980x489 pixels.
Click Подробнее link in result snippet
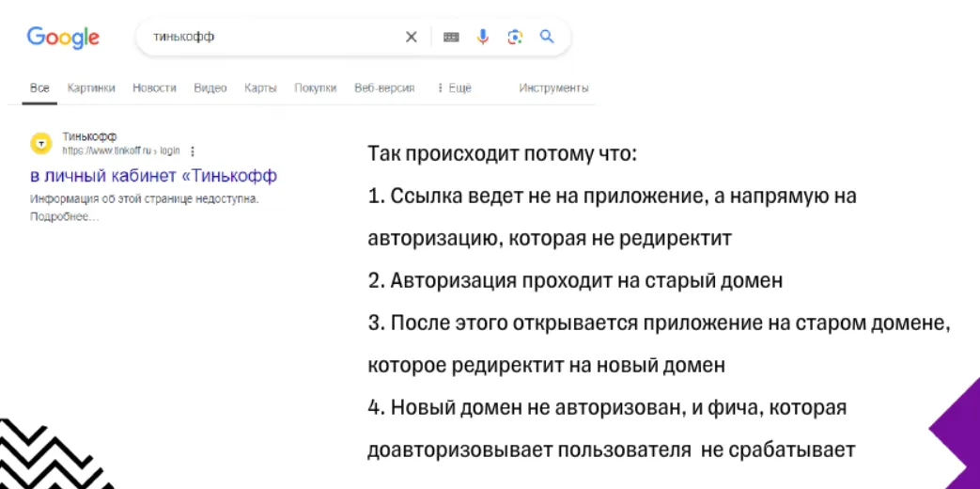pyautogui.click(x=65, y=217)
